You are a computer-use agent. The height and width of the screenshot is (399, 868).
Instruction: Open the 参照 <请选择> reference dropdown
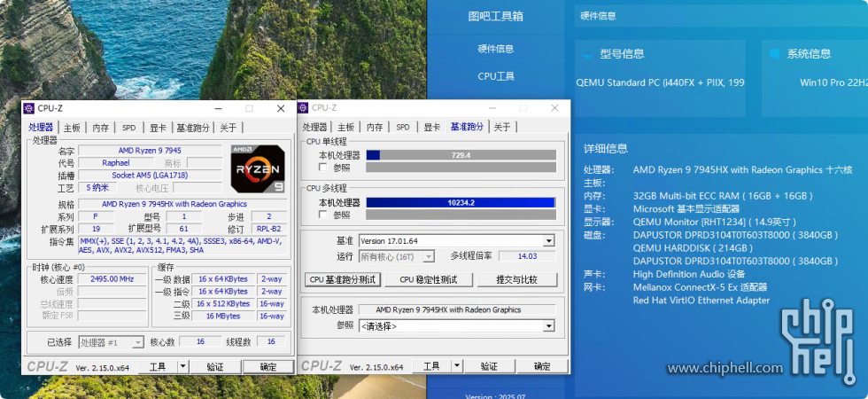pos(548,326)
